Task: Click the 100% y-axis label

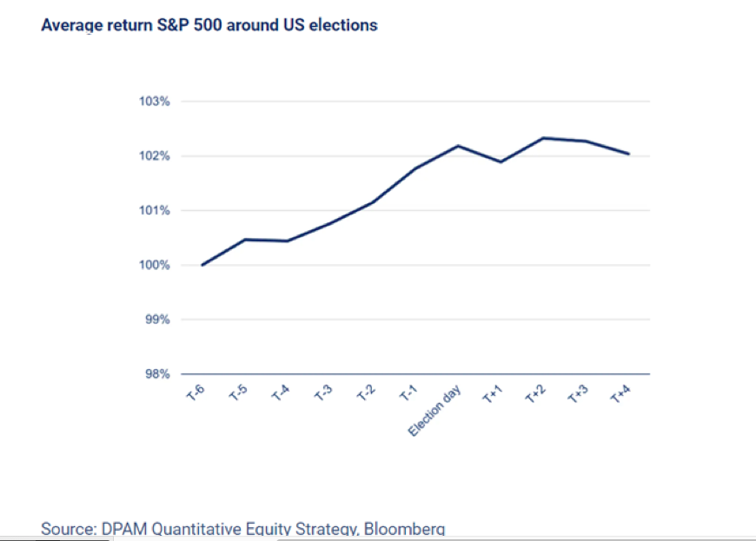Action: [154, 265]
